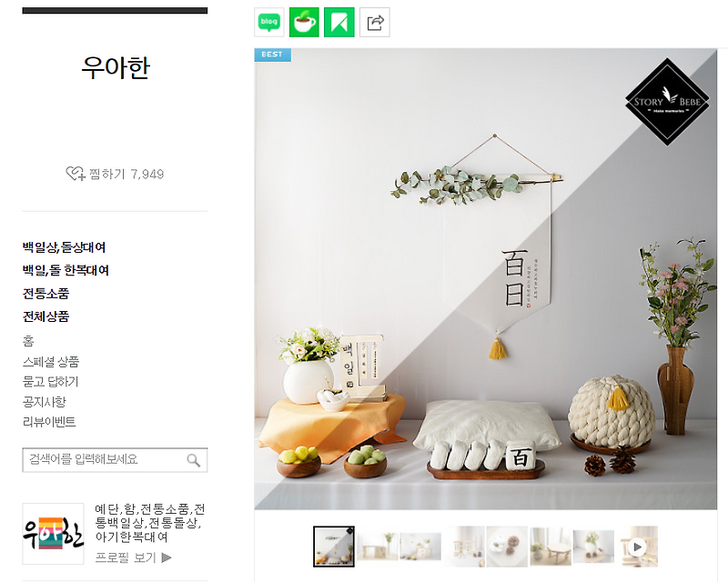Open 백일상,돌상대여 category
Screen dimensions: 728x582
tap(64, 247)
